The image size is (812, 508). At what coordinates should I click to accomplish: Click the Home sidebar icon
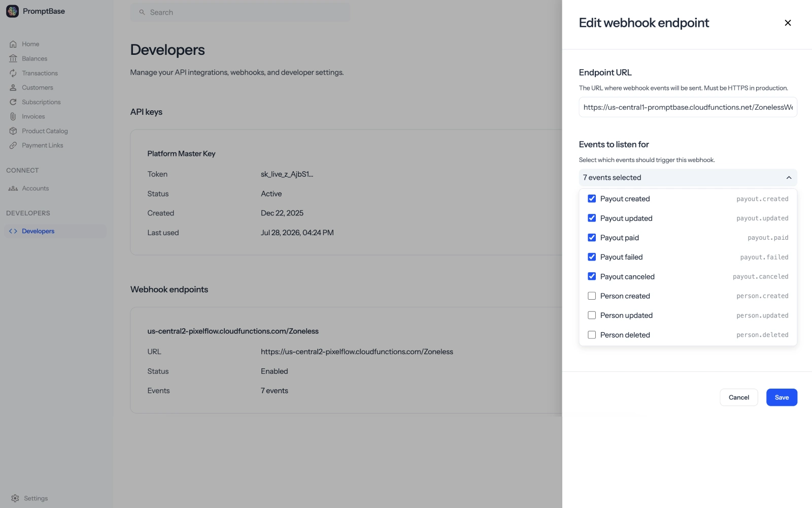(x=13, y=44)
